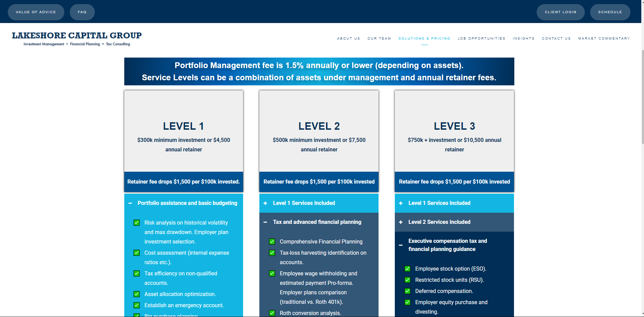
Task: Click "Asset allocation optimization." text
Action: tap(180, 294)
